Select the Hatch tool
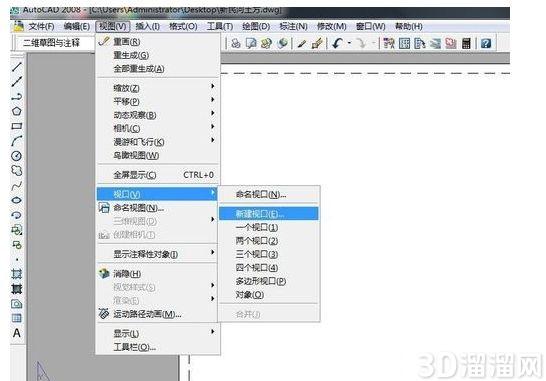This screenshot has width=546, height=381. (x=17, y=274)
